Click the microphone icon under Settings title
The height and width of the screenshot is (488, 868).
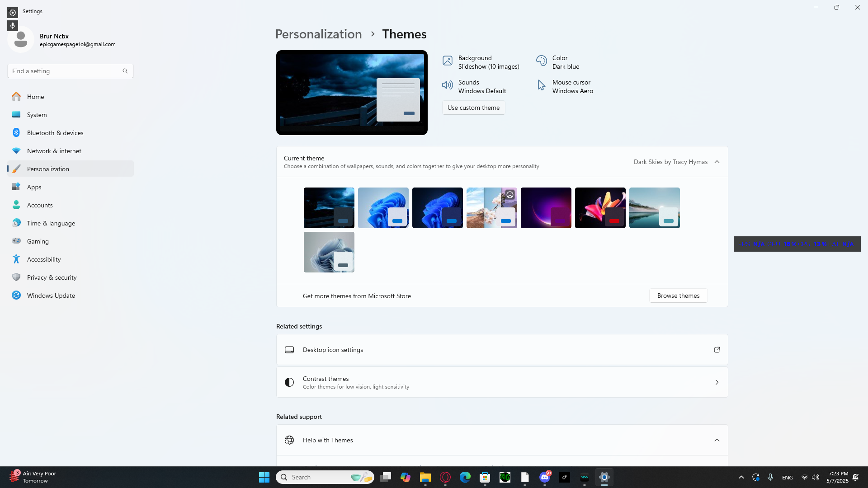pos(13,26)
